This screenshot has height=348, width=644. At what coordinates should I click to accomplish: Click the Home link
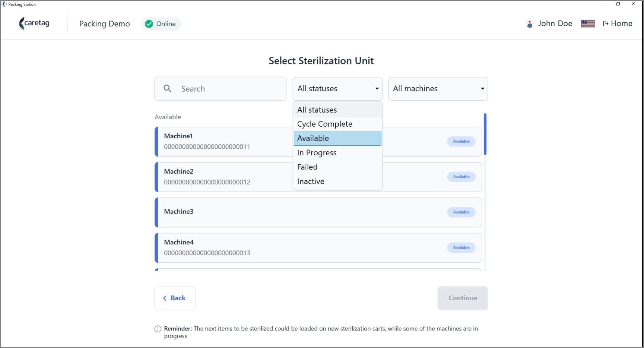(x=618, y=23)
